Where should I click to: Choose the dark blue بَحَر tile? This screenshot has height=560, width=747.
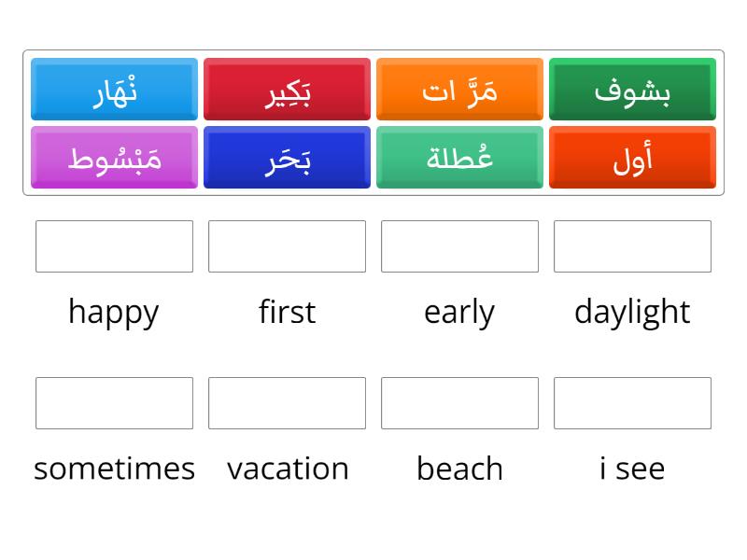[287, 158]
